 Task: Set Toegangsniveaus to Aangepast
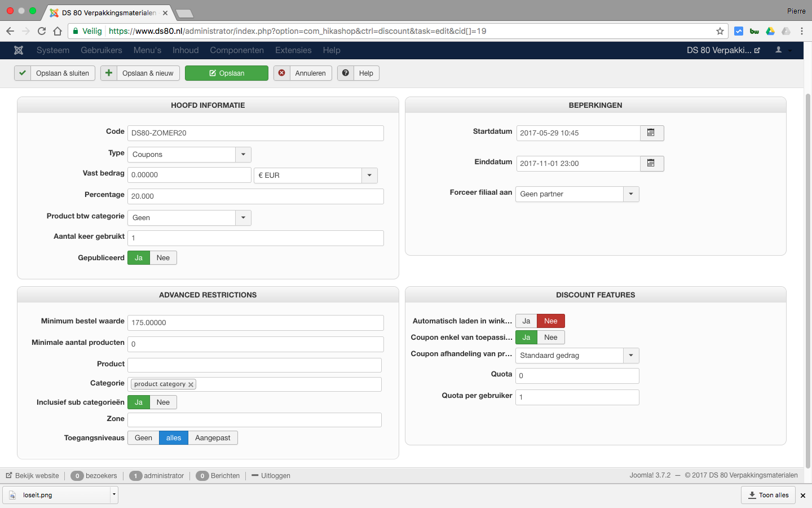coord(213,438)
